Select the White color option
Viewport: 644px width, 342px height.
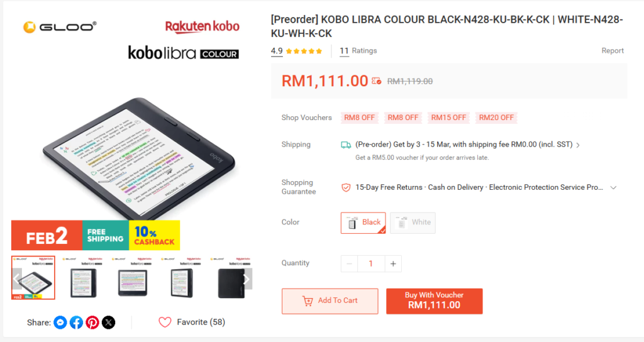click(x=413, y=223)
